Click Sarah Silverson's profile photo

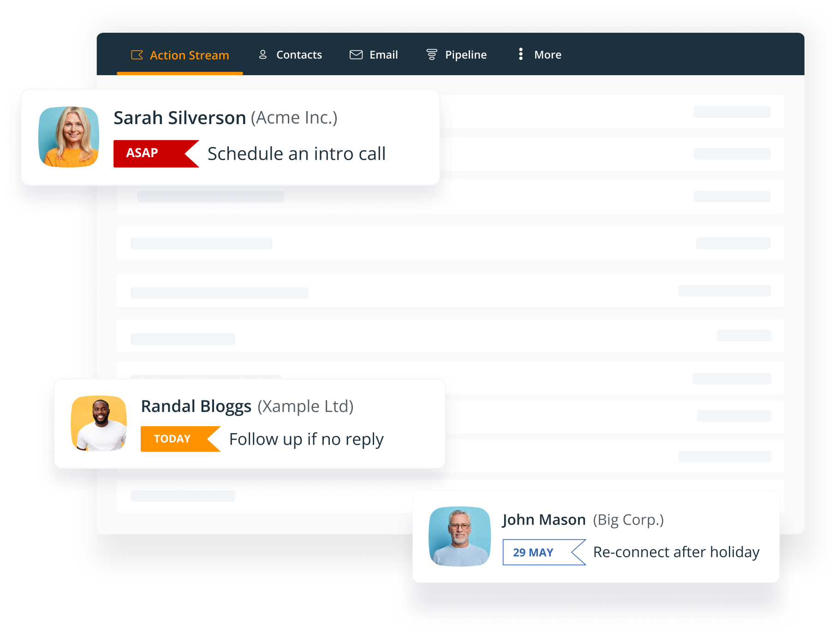(69, 137)
